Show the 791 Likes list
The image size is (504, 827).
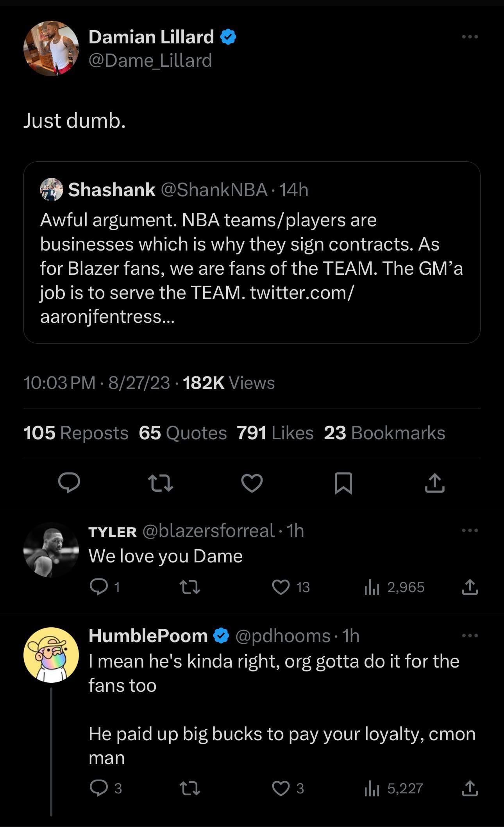point(275,433)
